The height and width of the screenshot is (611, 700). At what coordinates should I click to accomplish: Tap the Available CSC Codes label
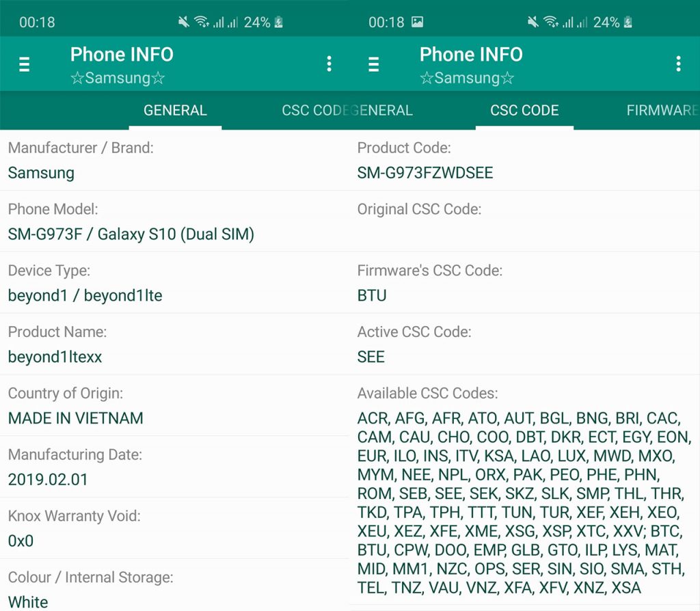[427, 393]
